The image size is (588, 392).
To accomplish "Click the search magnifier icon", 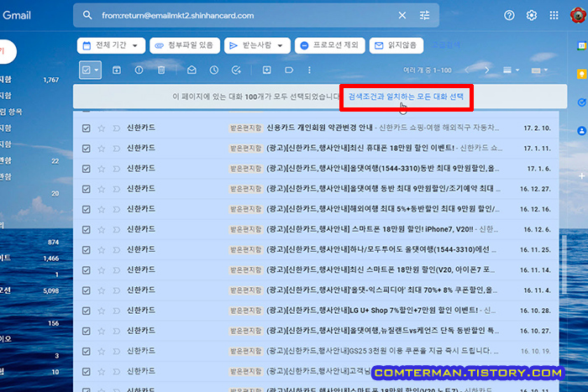I will pyautogui.click(x=87, y=15).
